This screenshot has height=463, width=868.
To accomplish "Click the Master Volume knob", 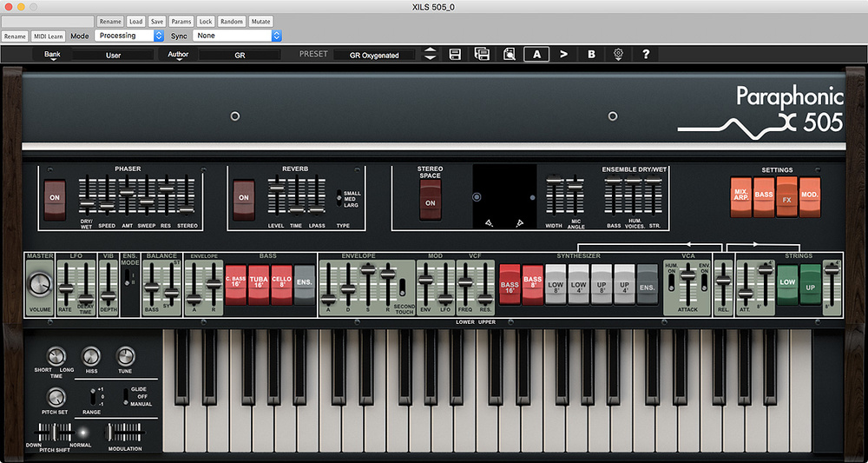I will click(x=40, y=285).
